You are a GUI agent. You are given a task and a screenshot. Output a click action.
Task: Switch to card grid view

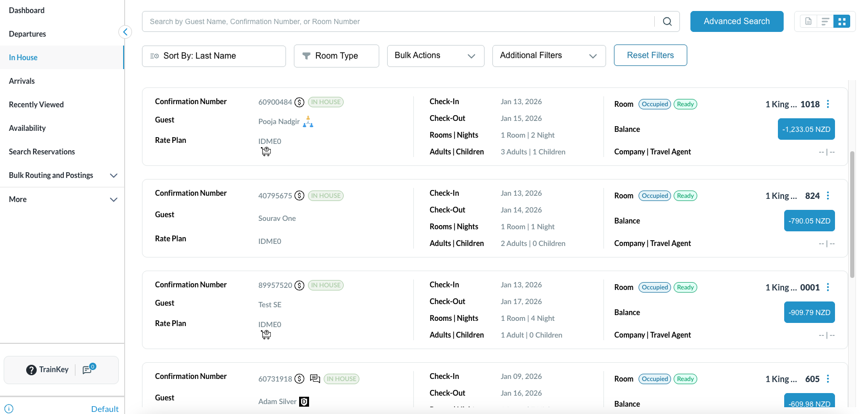point(841,21)
